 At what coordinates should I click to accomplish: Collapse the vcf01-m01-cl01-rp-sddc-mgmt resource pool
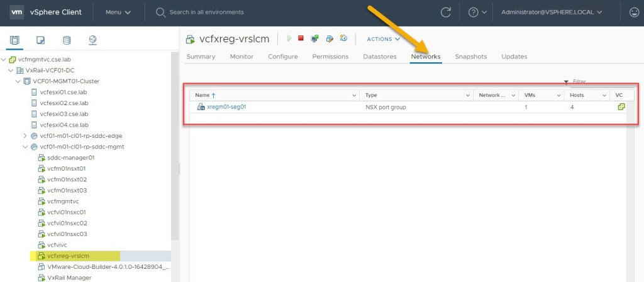coord(25,147)
